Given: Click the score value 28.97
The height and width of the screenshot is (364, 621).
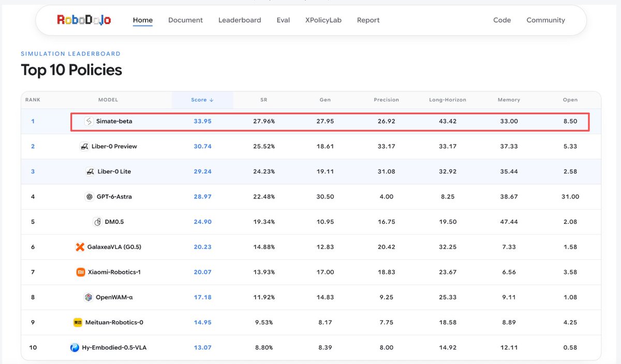Looking at the screenshot, I should pyautogui.click(x=202, y=197).
